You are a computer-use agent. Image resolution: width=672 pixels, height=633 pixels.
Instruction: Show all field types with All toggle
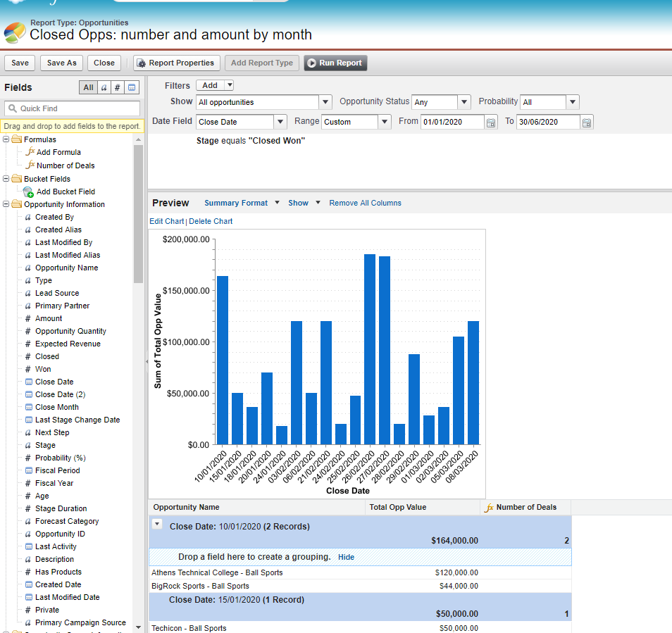[88, 88]
